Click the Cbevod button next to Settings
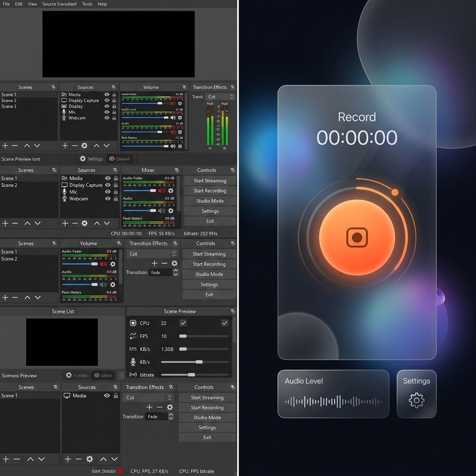 coord(119,159)
